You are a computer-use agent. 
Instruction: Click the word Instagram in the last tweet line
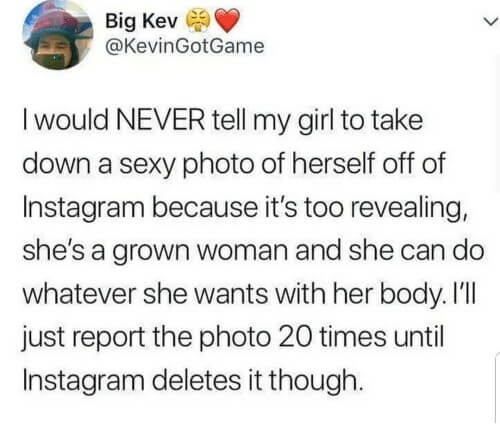coord(84,381)
